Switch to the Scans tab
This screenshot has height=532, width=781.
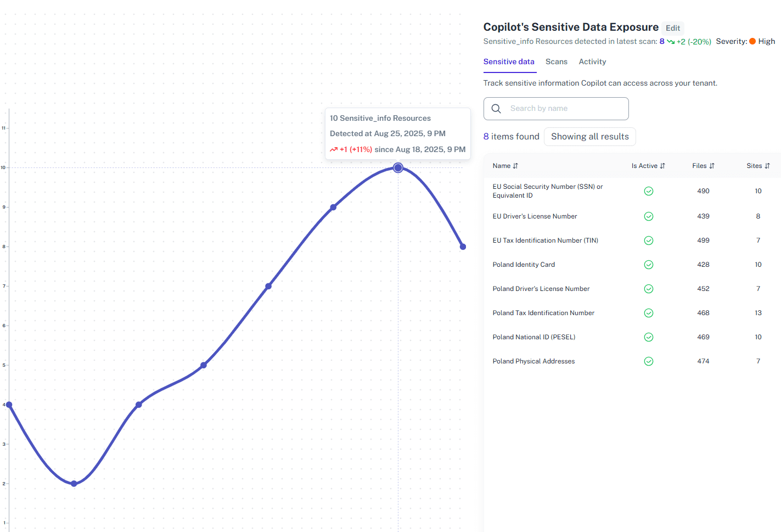click(x=557, y=61)
